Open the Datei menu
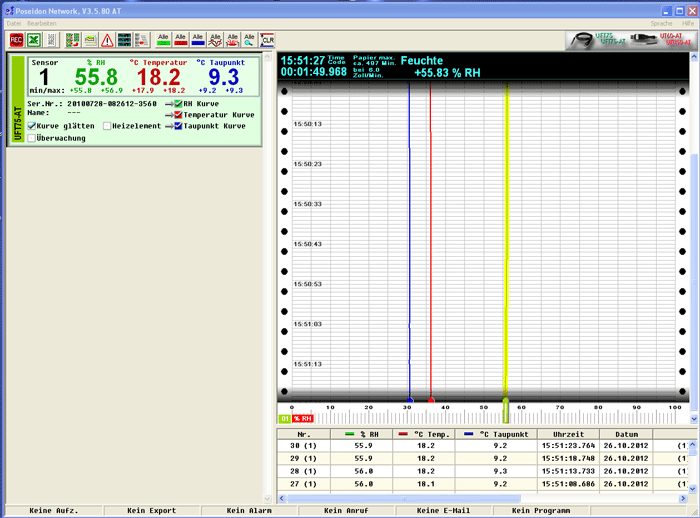 click(x=14, y=23)
